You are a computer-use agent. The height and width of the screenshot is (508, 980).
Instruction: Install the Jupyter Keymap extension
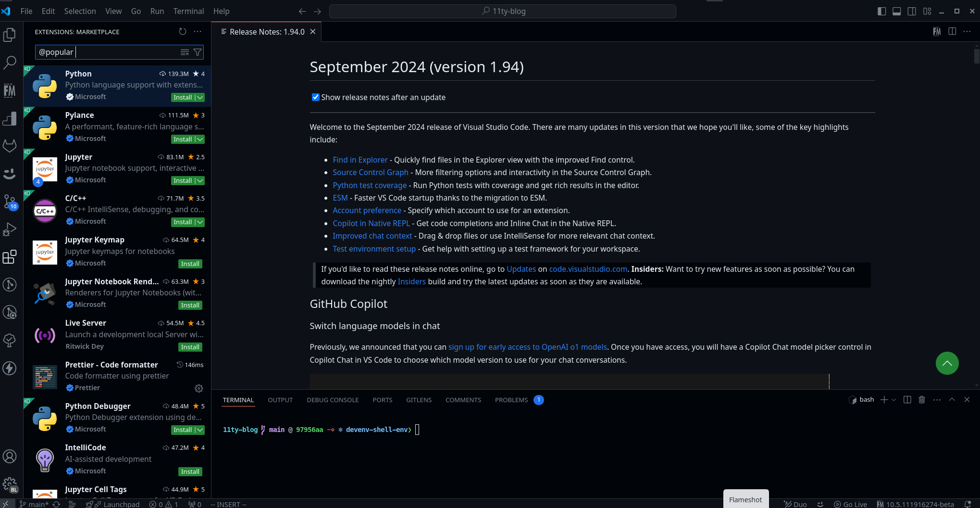[190, 264]
